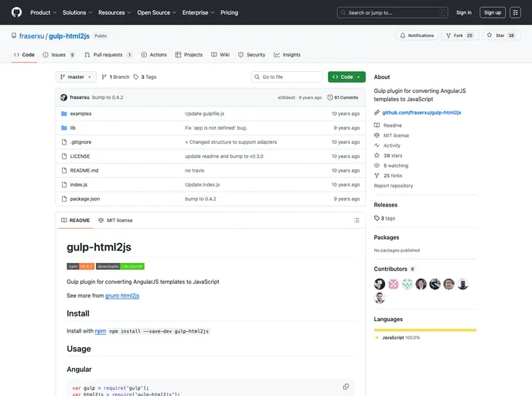Expand the Product menu
This screenshot has height=396, width=532.
pos(43,12)
